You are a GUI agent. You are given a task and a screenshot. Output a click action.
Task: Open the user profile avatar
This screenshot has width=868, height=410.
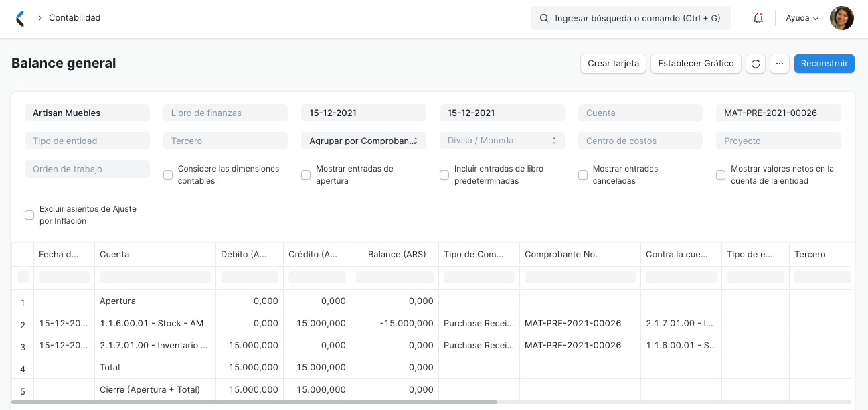[x=841, y=18]
